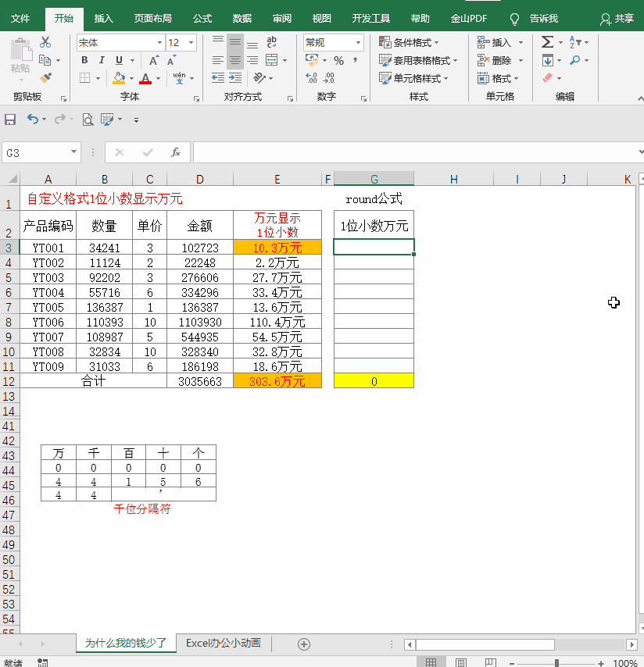
Task: Align text left
Action: pyautogui.click(x=218, y=60)
